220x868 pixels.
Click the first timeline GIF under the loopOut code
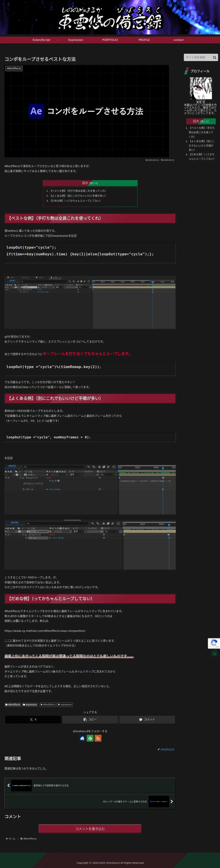pyautogui.click(x=90, y=302)
